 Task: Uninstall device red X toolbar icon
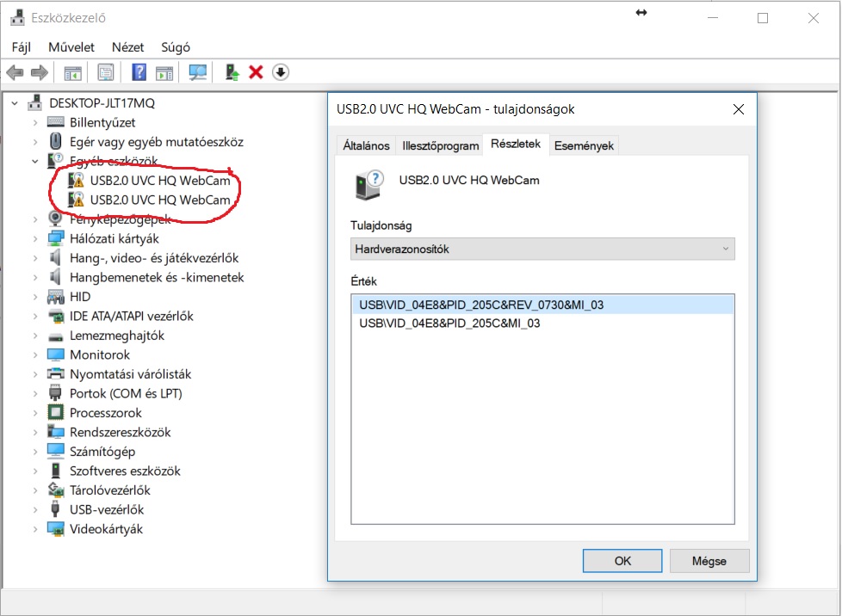point(257,72)
